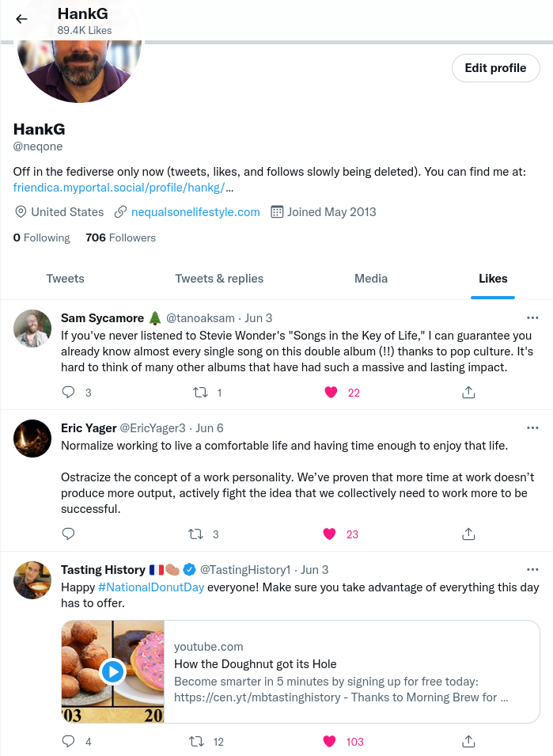Click the Edit profile button
This screenshot has height=756, width=553.
tap(495, 68)
